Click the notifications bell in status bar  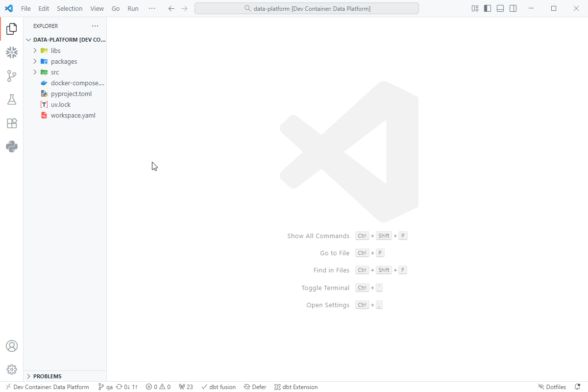(577, 387)
